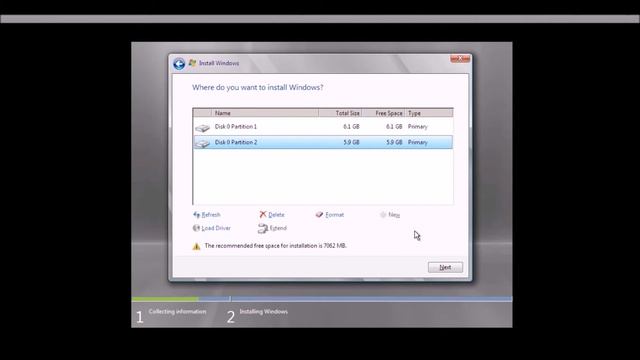
Task: Click the Load Driver disc icon
Action: [196, 228]
